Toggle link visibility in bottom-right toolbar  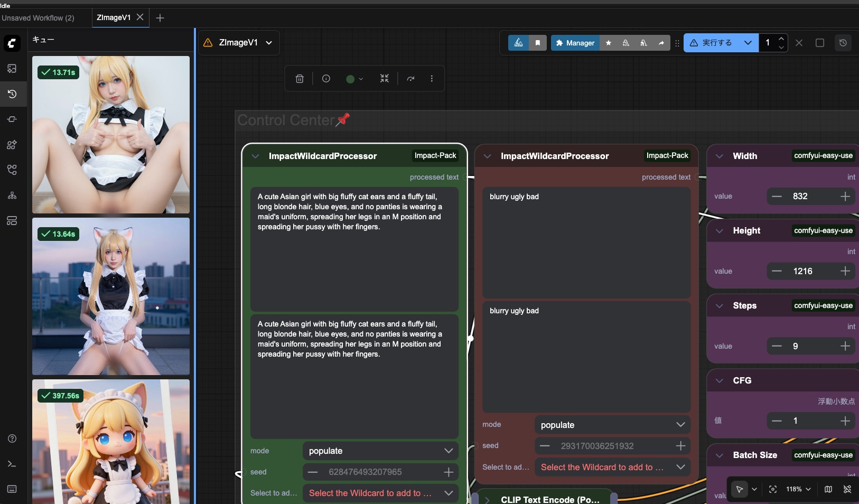coord(847,489)
